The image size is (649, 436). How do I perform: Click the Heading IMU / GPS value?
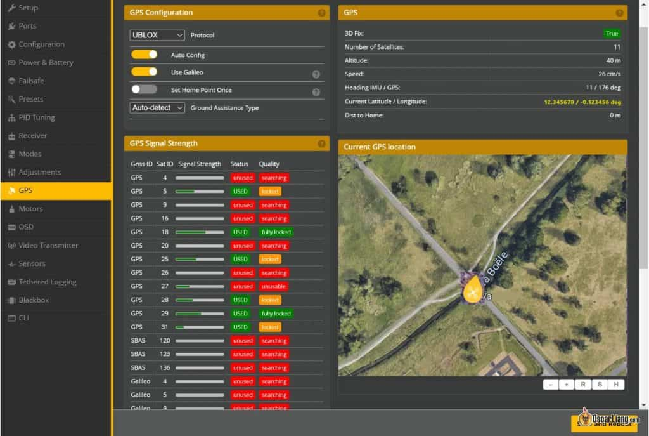coord(603,88)
